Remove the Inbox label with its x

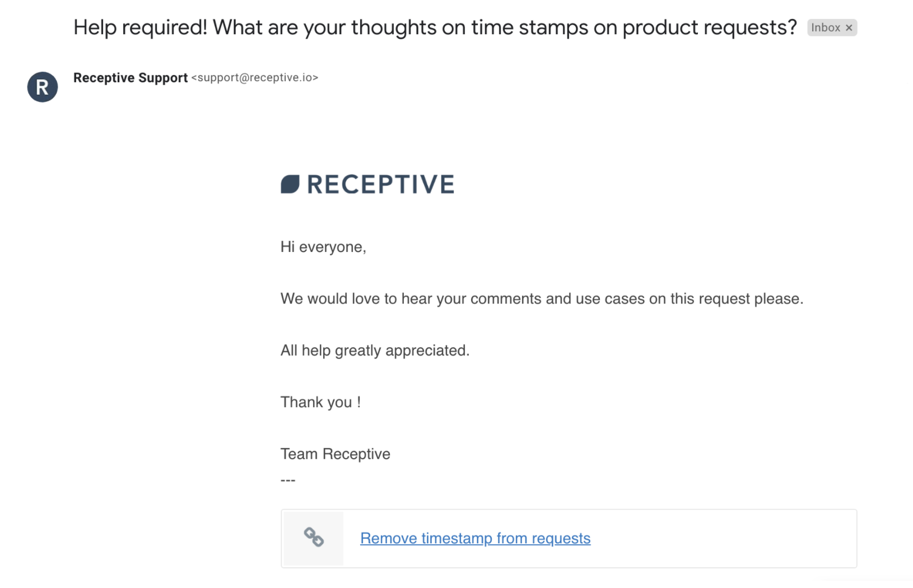pyautogui.click(x=849, y=27)
